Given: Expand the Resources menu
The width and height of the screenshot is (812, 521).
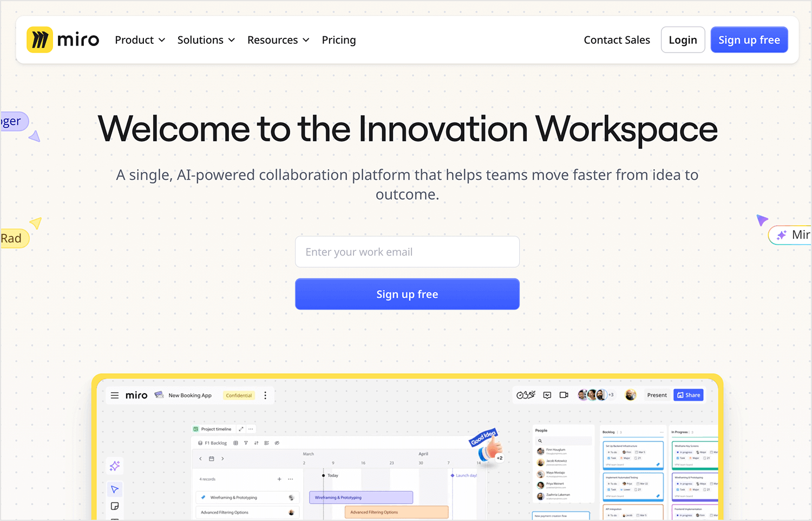Looking at the screenshot, I should [x=278, y=40].
